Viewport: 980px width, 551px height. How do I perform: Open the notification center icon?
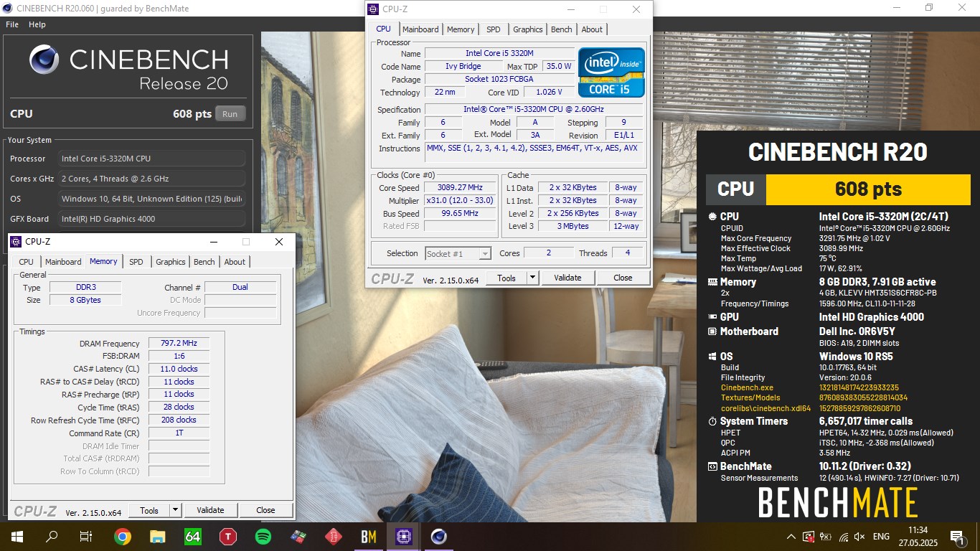click(956, 537)
